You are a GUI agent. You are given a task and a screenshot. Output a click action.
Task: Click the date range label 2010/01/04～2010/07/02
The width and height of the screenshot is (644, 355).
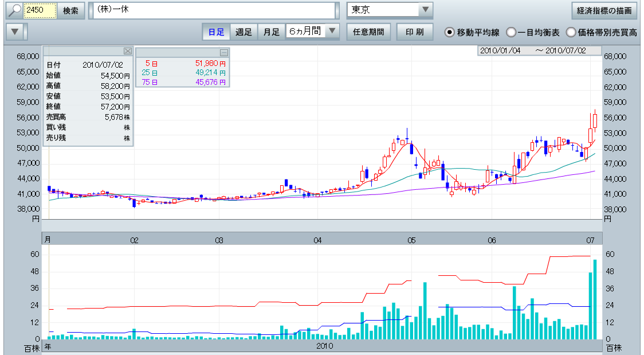pyautogui.click(x=539, y=50)
